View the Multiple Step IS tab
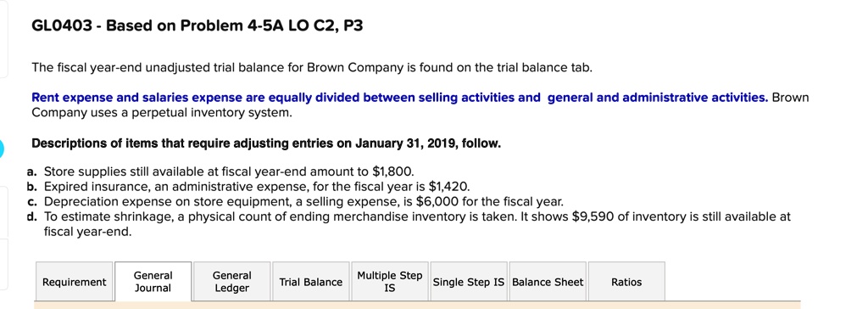Image resolution: width=868 pixels, height=309 pixels. [390, 282]
